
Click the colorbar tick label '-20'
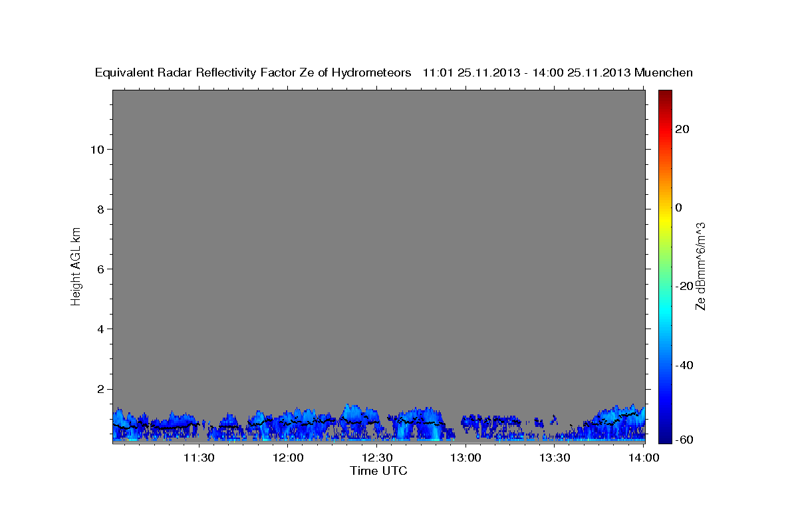pos(685,286)
